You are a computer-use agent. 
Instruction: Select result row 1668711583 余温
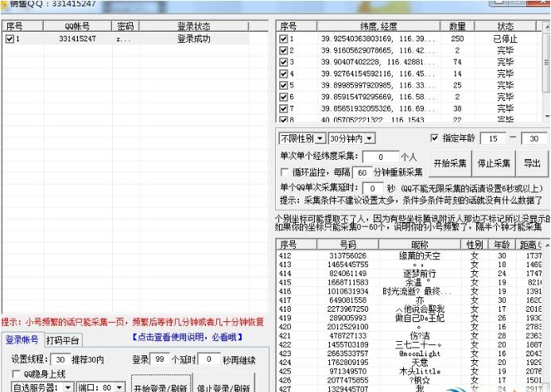coord(409,282)
